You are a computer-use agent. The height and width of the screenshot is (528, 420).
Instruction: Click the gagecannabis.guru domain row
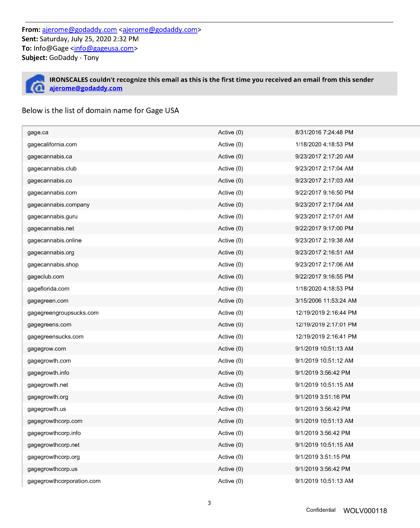[x=52, y=217]
